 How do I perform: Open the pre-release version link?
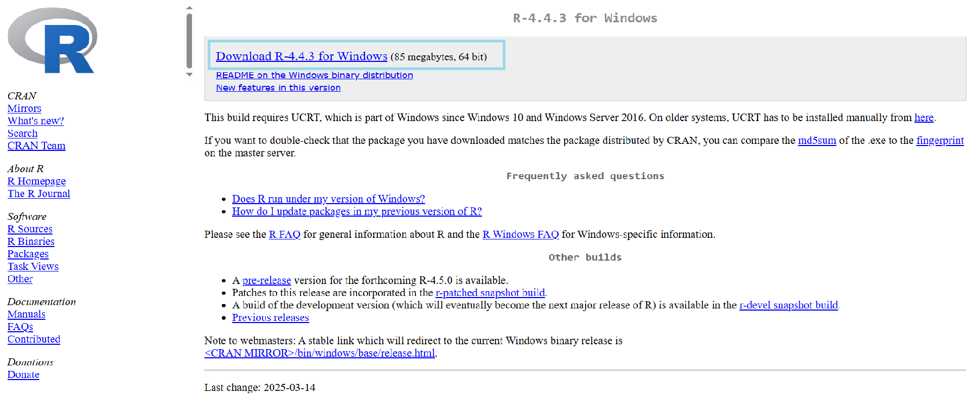click(x=267, y=280)
